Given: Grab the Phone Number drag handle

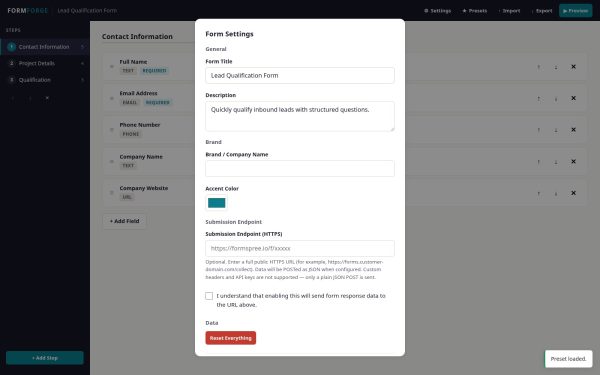Looking at the screenshot, I should [x=112, y=130].
